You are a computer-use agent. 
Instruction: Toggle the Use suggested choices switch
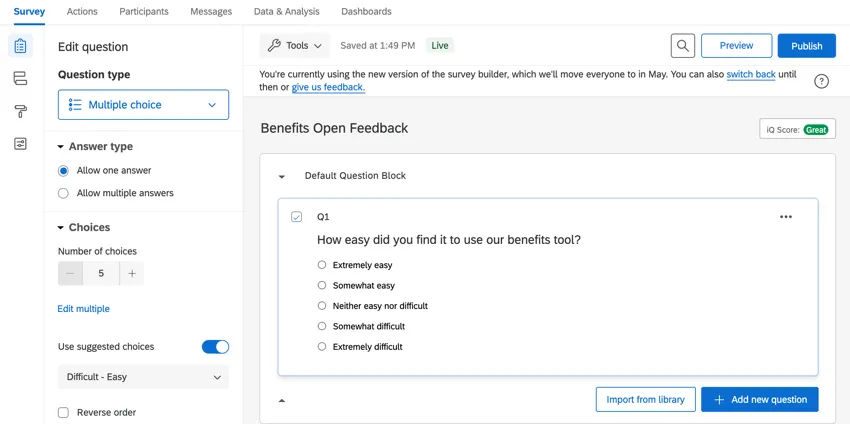215,347
